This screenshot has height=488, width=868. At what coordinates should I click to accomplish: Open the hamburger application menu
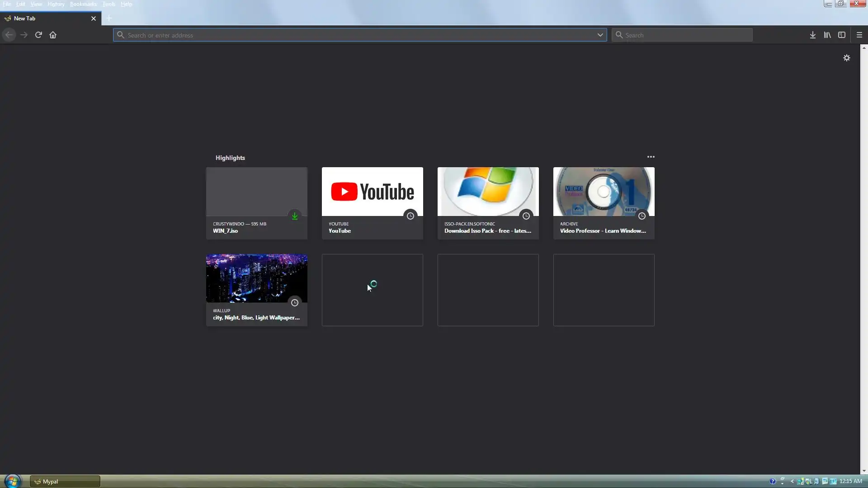[859, 35]
